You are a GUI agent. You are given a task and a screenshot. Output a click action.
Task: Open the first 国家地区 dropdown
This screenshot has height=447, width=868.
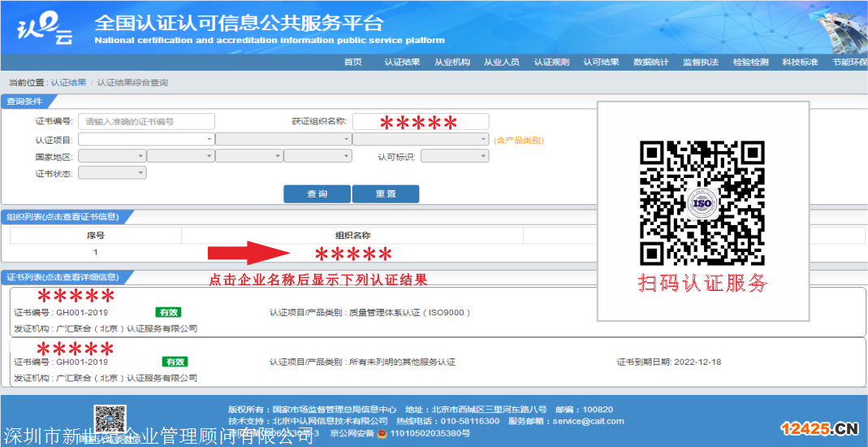tap(112, 157)
